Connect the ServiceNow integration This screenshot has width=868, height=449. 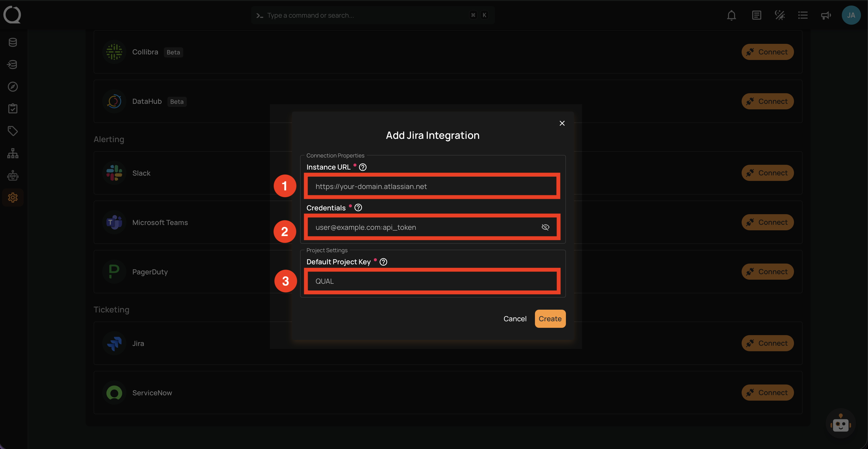tap(768, 393)
